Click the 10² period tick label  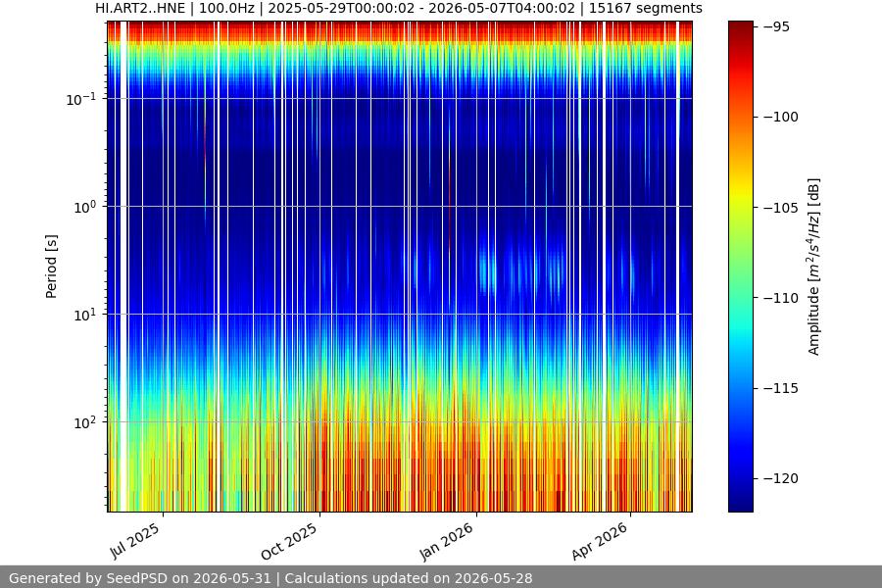pyautogui.click(x=84, y=422)
